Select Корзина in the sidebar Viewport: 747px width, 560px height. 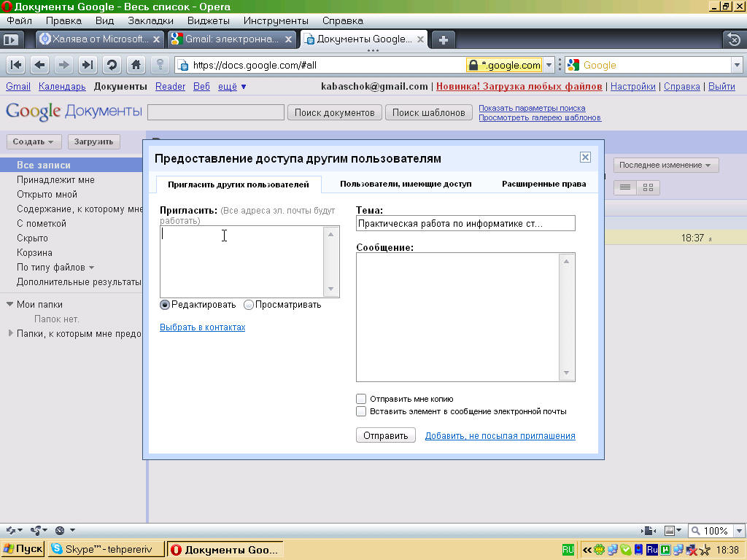click(34, 253)
